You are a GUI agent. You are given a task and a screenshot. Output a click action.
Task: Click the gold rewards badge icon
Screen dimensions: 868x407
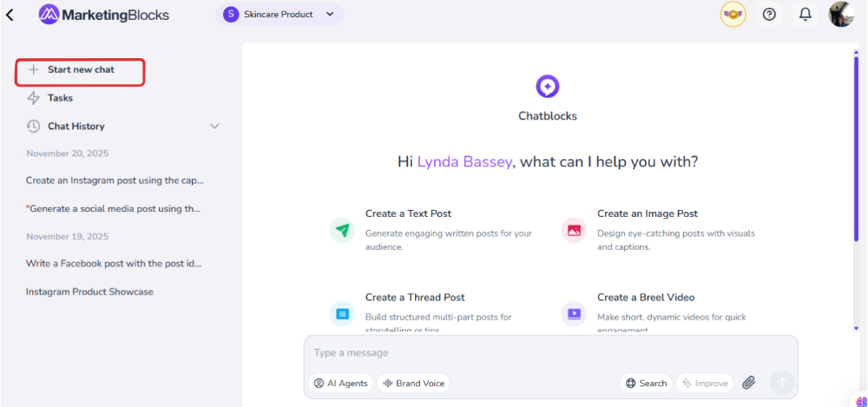[733, 14]
